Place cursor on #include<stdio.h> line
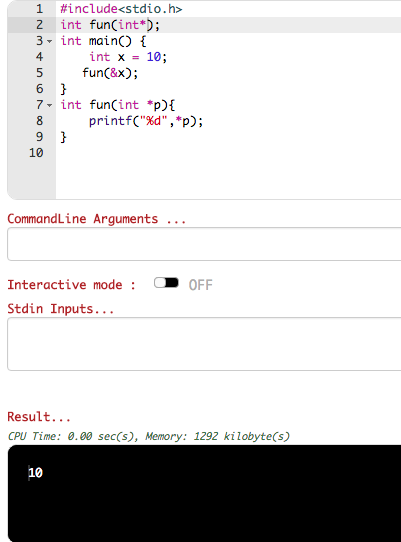The image size is (401, 542). 121,9
